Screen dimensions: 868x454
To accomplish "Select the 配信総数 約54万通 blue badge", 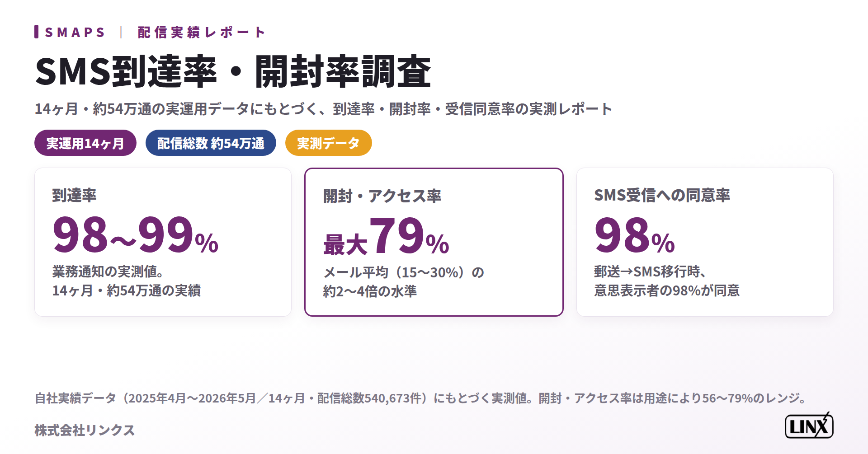I will click(x=211, y=143).
